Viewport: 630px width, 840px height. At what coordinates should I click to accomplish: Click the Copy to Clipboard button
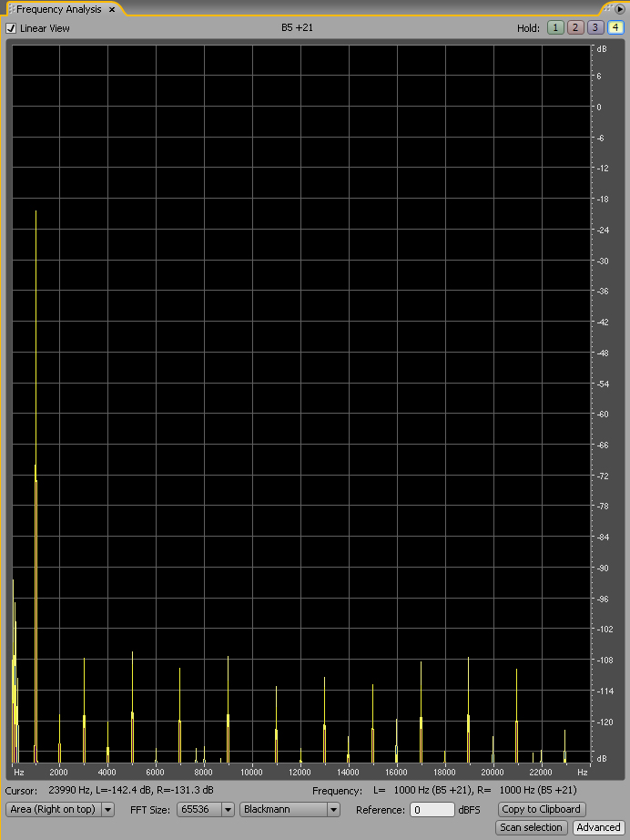(541, 809)
